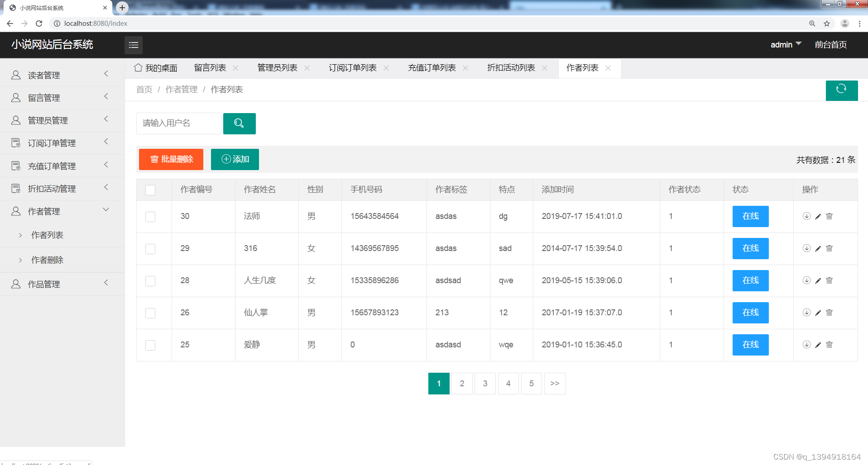Switch to the 充值订单列表 tab
868x465 pixels.
(432, 68)
